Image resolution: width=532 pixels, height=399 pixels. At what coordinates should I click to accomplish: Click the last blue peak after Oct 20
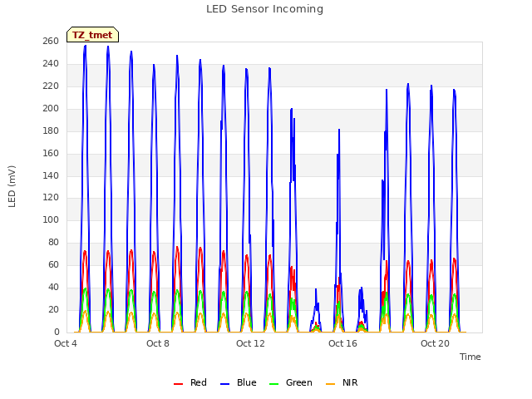coord(455,91)
